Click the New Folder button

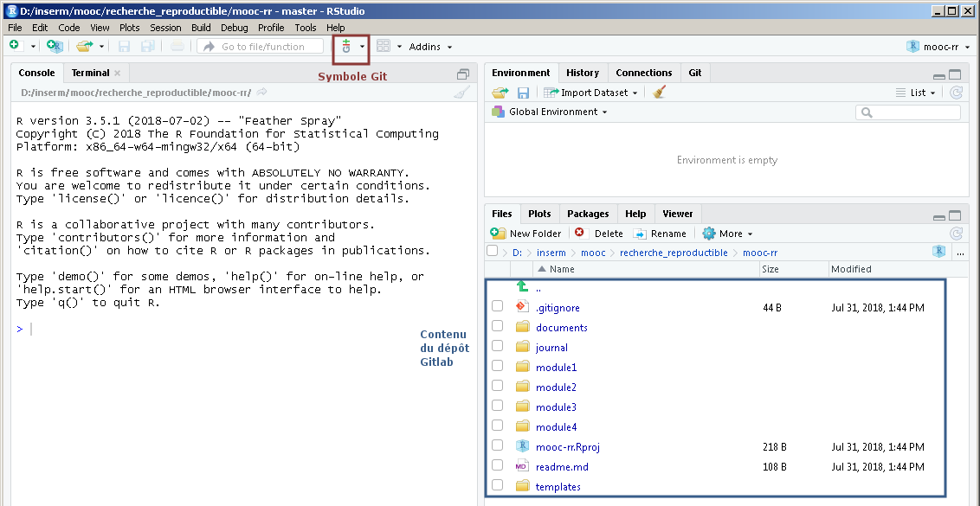pos(526,234)
